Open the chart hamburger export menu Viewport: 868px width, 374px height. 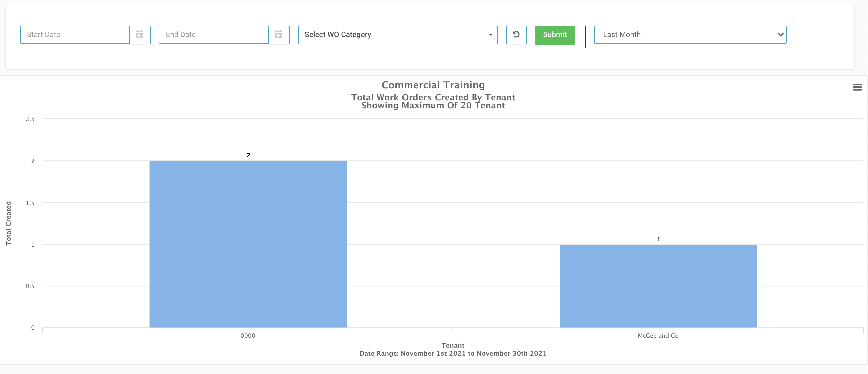pyautogui.click(x=857, y=87)
